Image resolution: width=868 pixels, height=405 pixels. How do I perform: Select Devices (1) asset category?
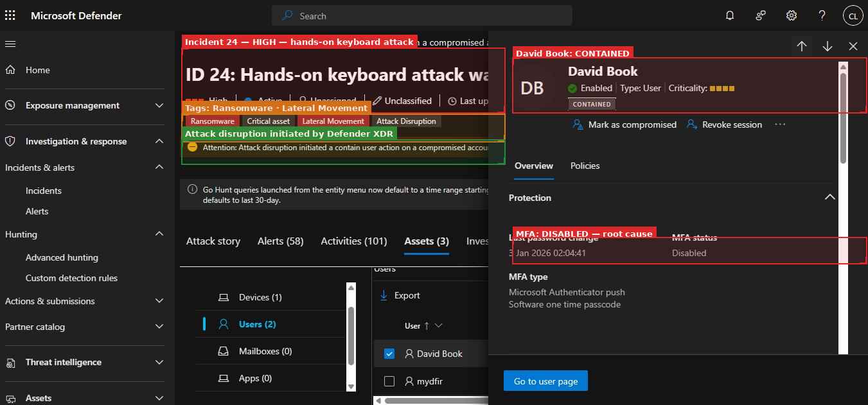pos(260,297)
